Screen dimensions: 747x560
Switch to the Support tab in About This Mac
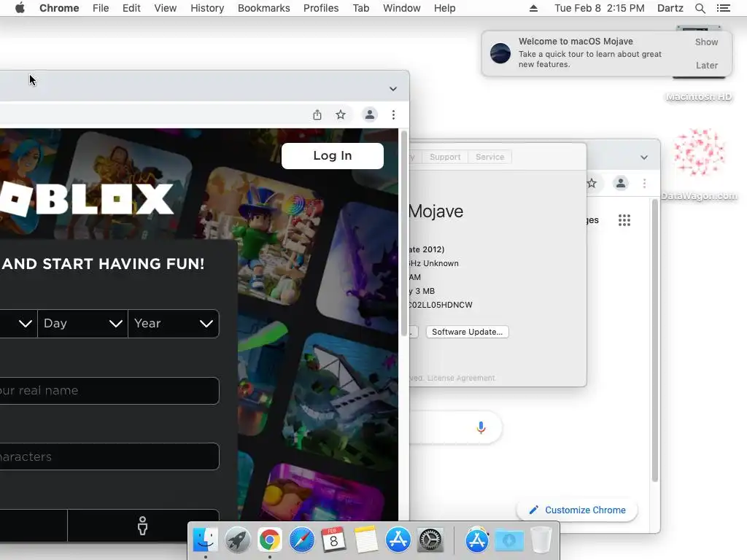point(445,157)
